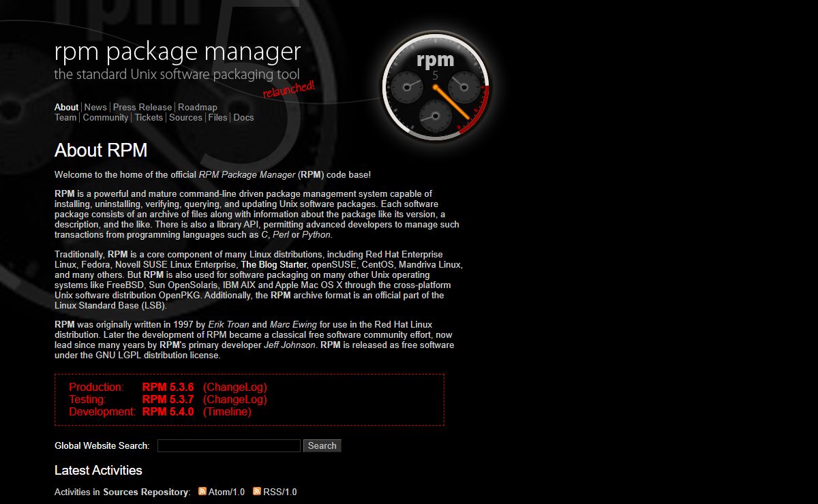Image resolution: width=818 pixels, height=504 pixels.
Task: Open the Atom/1.0 feed link
Action: point(225,492)
